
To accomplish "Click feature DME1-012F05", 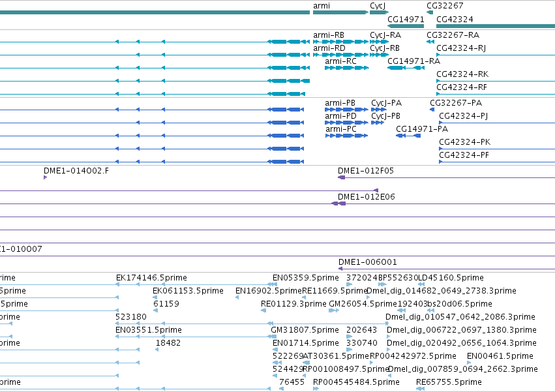I will click(366, 171).
